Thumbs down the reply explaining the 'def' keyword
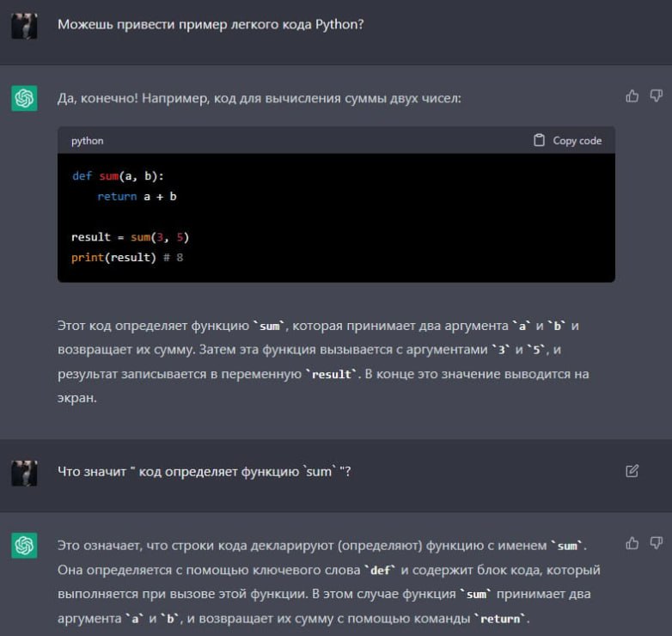Viewport: 672px width, 636px height. [x=656, y=543]
